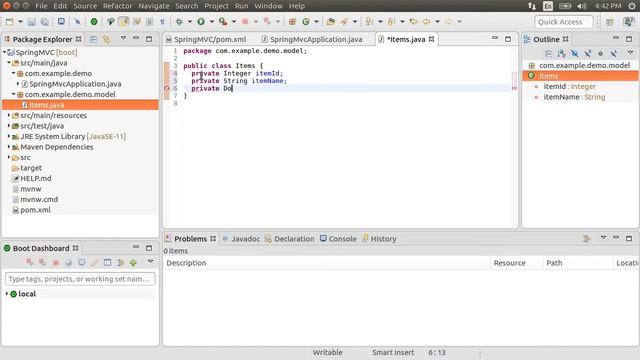Click Resource column header in Problems
This screenshot has height=360, width=640.
click(517, 263)
